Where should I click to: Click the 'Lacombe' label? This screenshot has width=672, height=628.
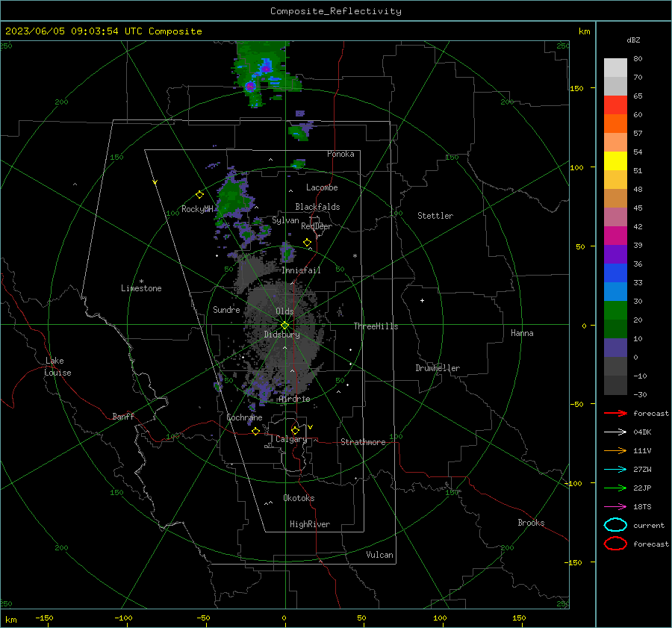click(322, 187)
